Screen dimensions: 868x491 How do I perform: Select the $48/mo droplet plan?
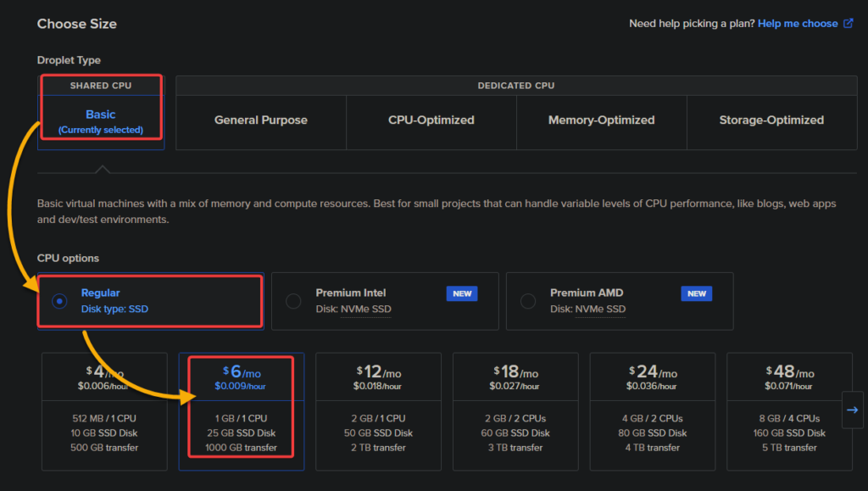(789, 411)
